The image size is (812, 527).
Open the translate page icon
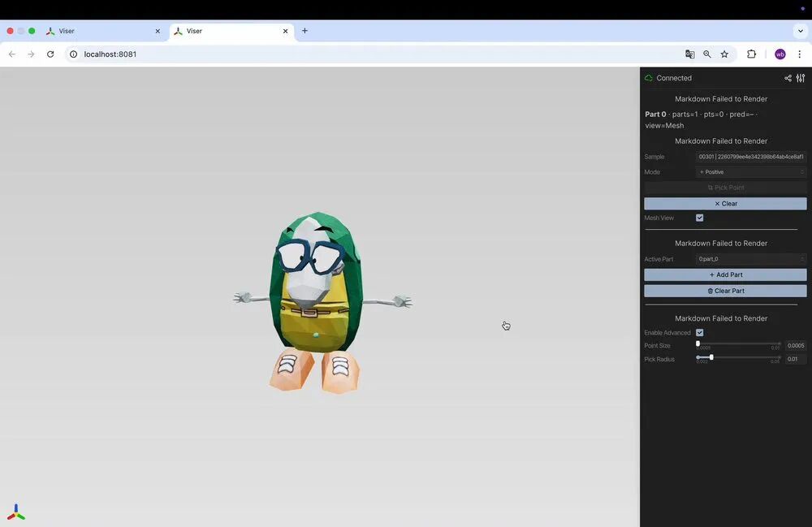[x=689, y=54]
